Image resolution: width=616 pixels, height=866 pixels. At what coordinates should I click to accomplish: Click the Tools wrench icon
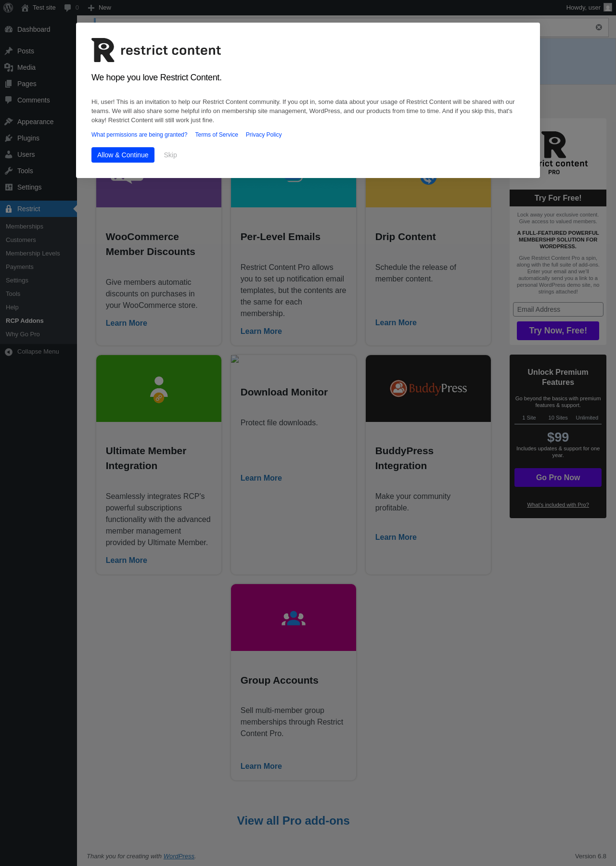(9, 171)
